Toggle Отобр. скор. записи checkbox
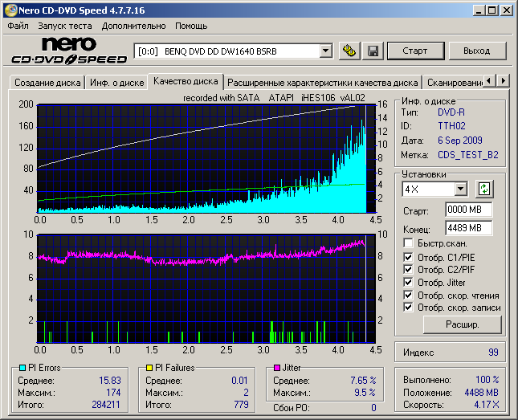 tap(408, 308)
